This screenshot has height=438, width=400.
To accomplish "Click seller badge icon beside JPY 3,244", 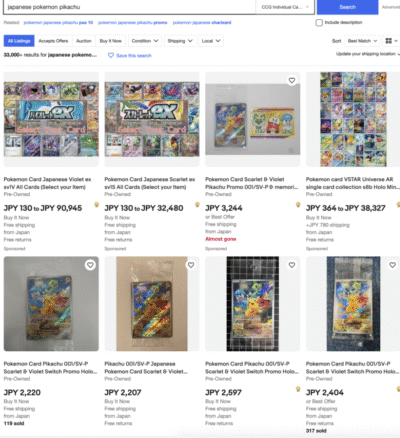I will click(298, 204).
